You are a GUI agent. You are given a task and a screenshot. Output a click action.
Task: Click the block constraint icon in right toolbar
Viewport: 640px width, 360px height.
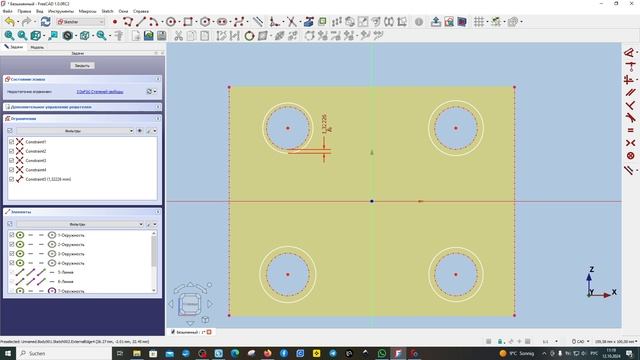(630, 156)
